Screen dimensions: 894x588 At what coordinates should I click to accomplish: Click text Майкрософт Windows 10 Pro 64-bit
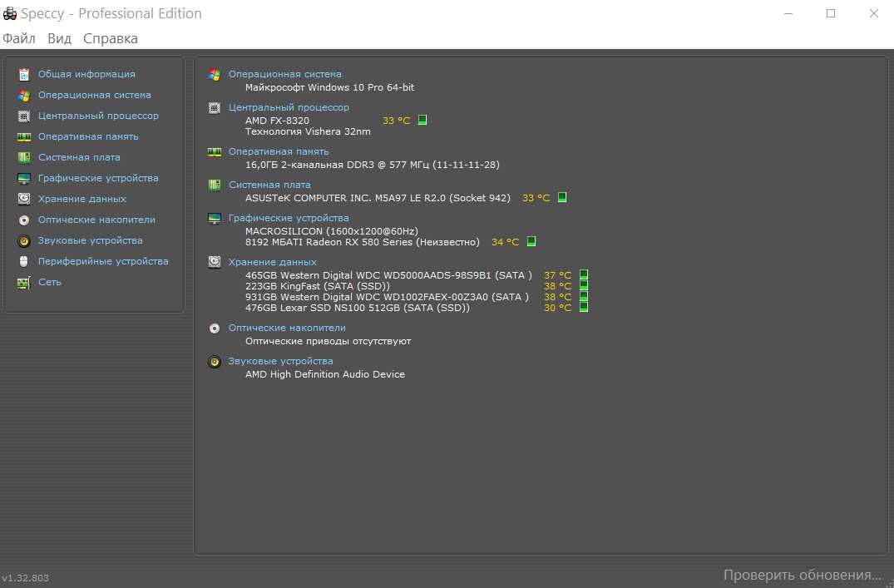click(329, 87)
